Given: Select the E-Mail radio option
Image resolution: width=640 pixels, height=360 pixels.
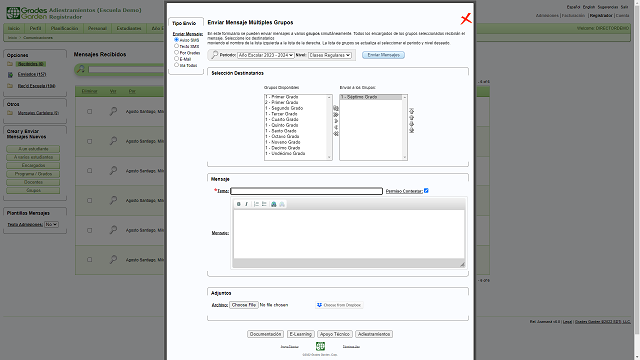Looking at the screenshot, I should 176,59.
